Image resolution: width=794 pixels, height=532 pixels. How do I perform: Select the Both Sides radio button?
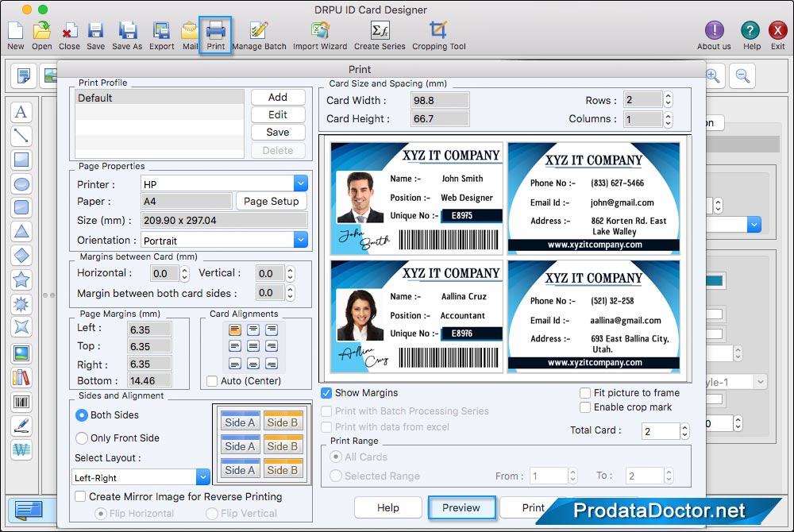82,415
